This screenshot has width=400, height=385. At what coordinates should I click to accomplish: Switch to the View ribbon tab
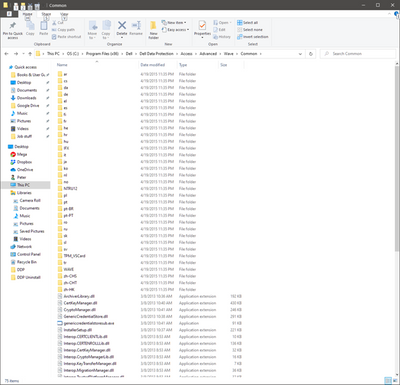(64, 14)
